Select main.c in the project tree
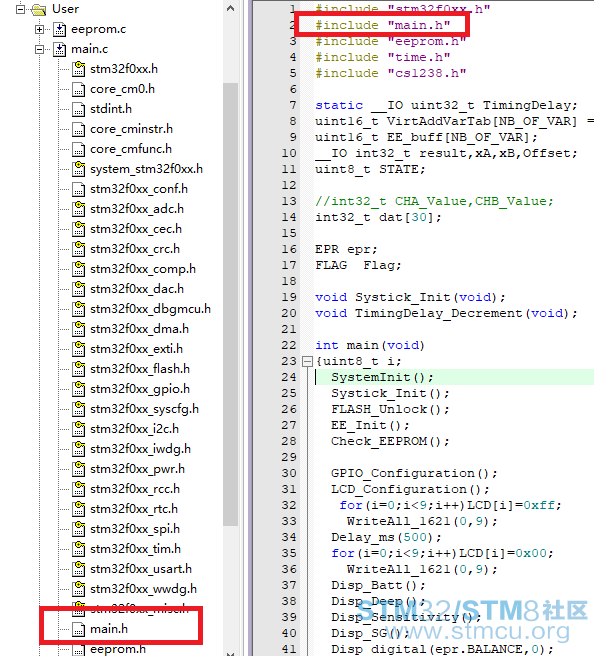The image size is (594, 656). click(90, 49)
